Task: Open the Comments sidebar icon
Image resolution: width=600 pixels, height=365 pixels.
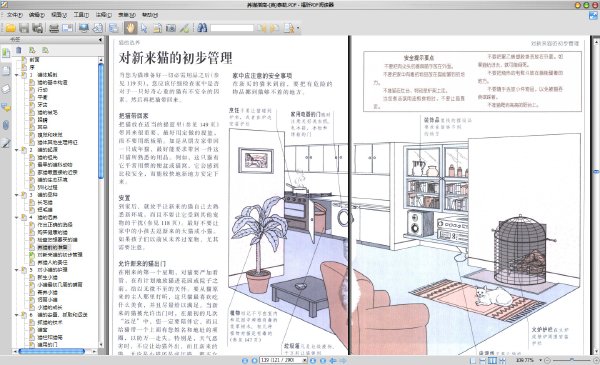Action: (x=6, y=108)
